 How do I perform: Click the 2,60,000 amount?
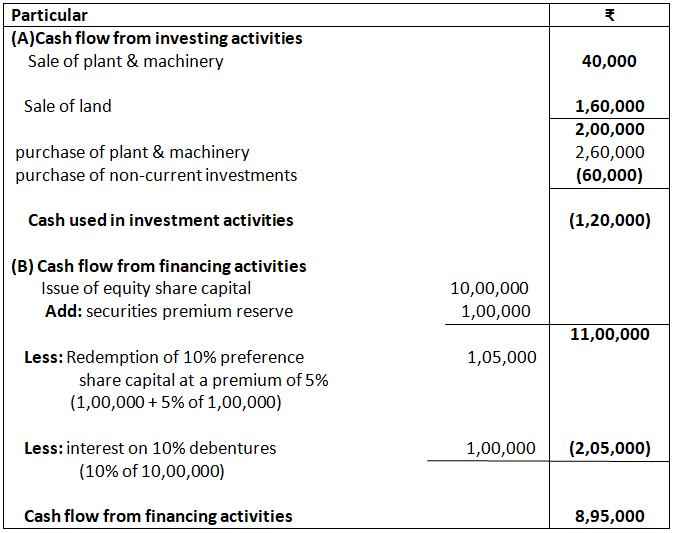coord(609,152)
